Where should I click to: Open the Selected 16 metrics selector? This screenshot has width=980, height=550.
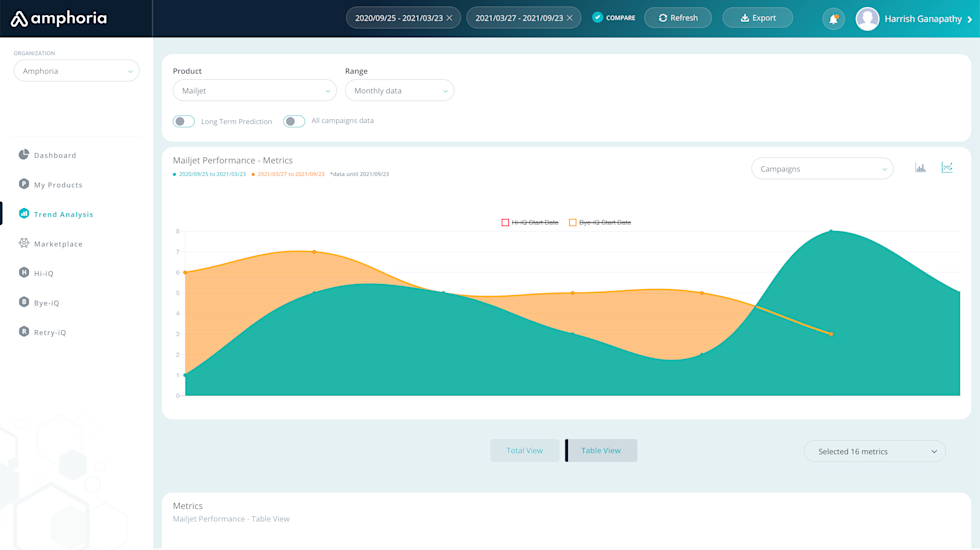pos(875,452)
